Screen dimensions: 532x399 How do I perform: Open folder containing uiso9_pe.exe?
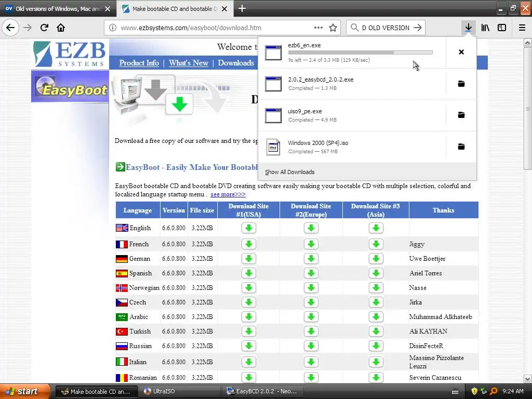tap(461, 115)
